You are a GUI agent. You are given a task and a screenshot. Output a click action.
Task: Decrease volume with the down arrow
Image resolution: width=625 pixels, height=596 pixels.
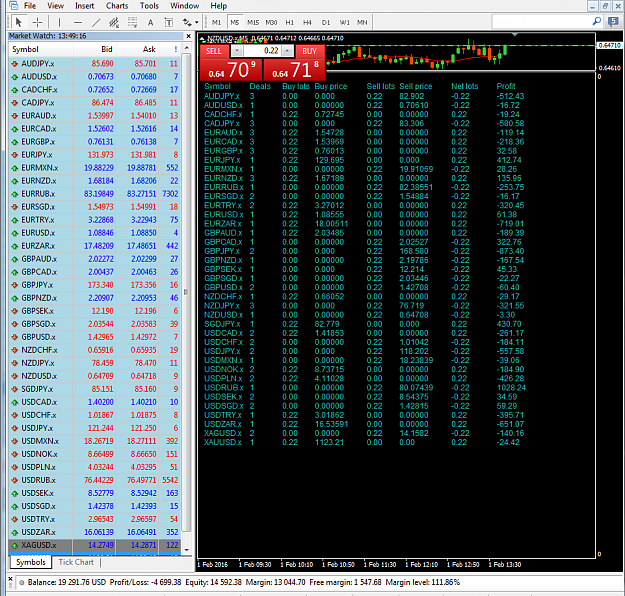click(x=237, y=51)
